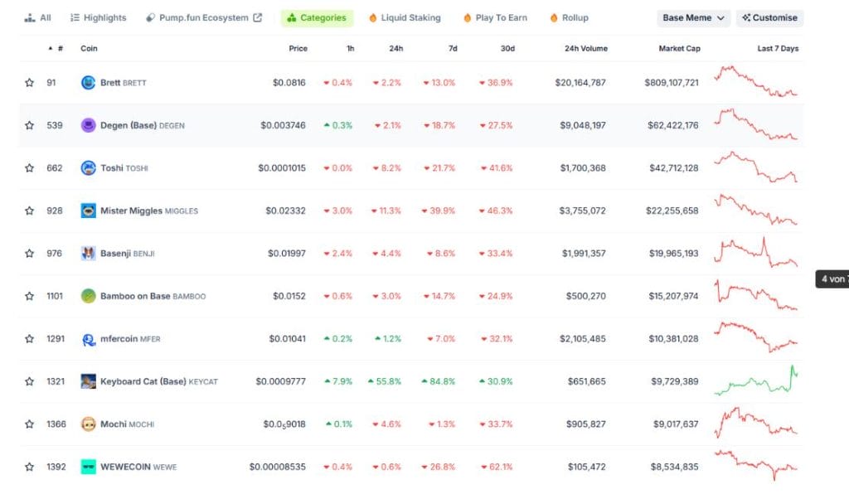Switch to the All tab

click(x=38, y=18)
